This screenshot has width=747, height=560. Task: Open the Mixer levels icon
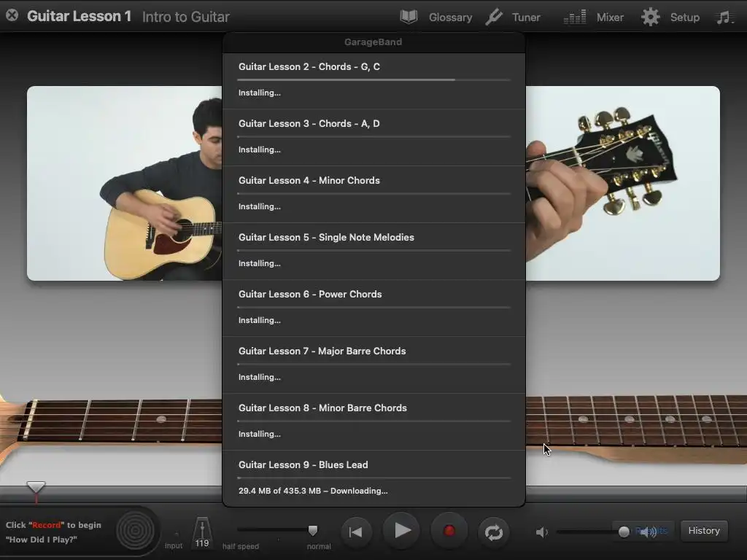pos(575,17)
